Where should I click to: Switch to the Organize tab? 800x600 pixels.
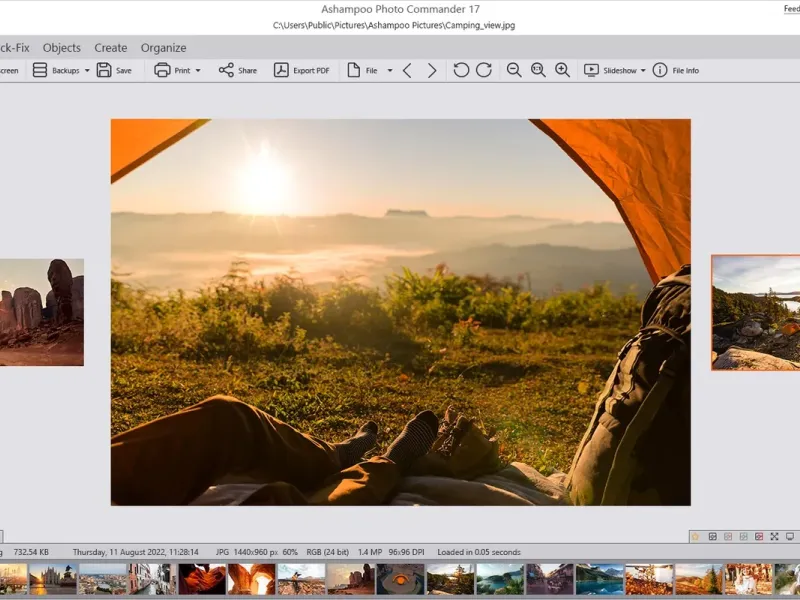[163, 47]
